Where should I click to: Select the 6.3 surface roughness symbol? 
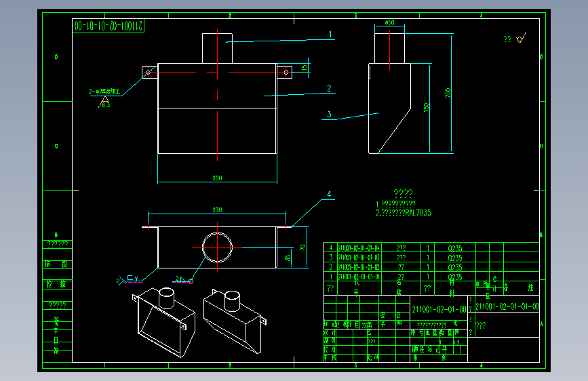(x=104, y=102)
